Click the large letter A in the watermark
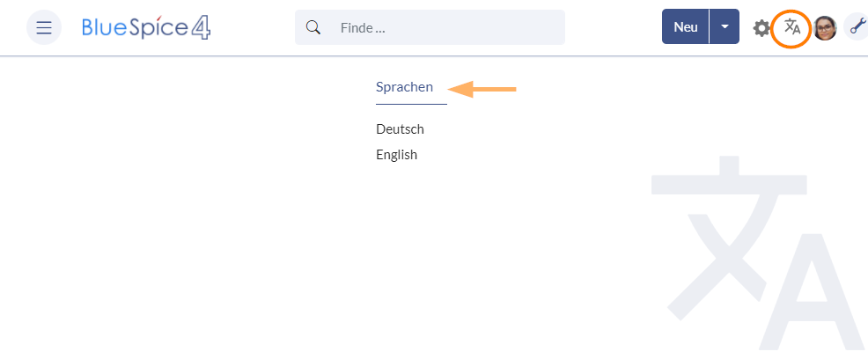 (x=811, y=292)
